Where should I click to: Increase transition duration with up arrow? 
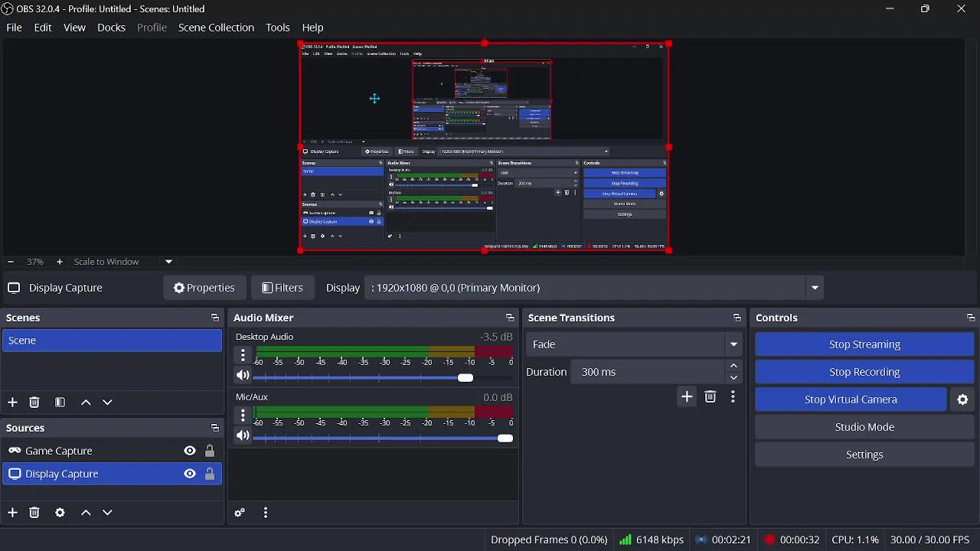click(x=734, y=366)
